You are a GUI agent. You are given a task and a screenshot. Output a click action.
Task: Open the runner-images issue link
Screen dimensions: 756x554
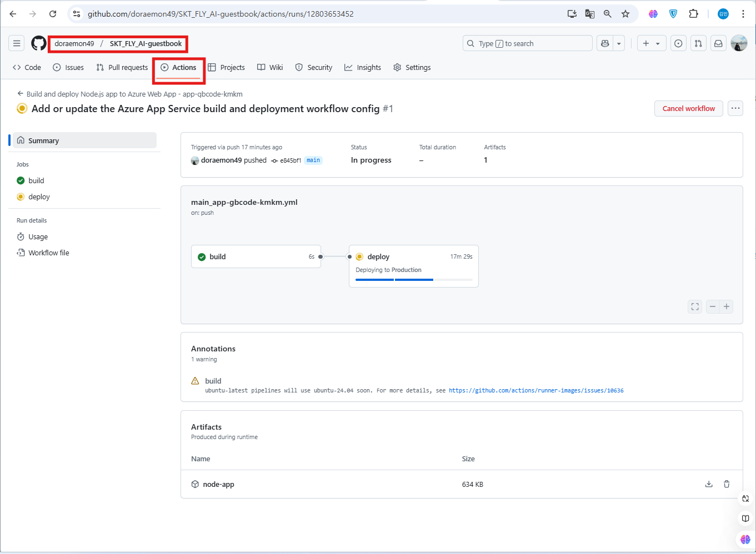click(x=536, y=390)
